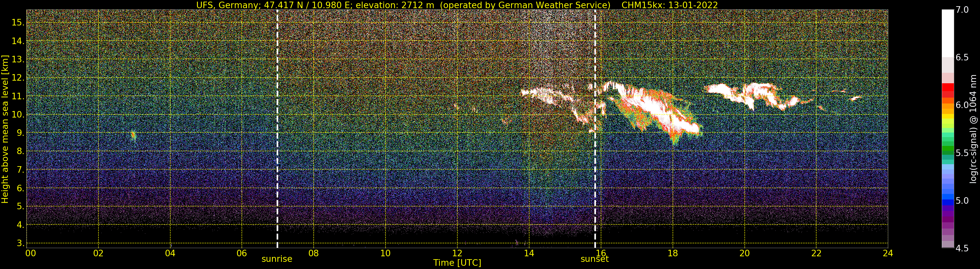
Task: Click the "sunset" label below the time axis
Action: pos(595,259)
